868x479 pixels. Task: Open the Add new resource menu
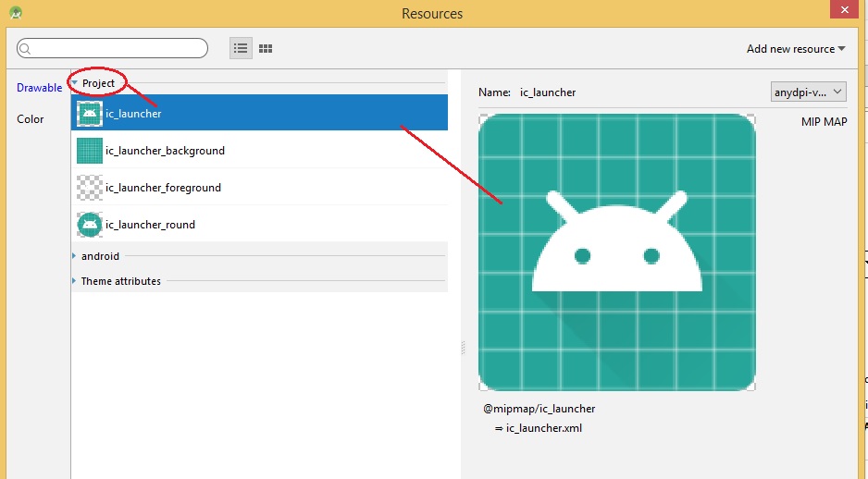click(x=796, y=49)
